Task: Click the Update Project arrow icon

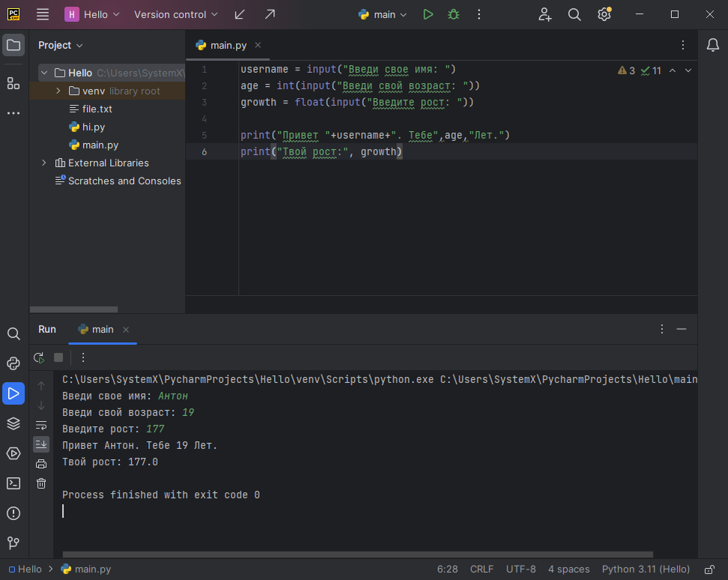Action: (x=240, y=14)
